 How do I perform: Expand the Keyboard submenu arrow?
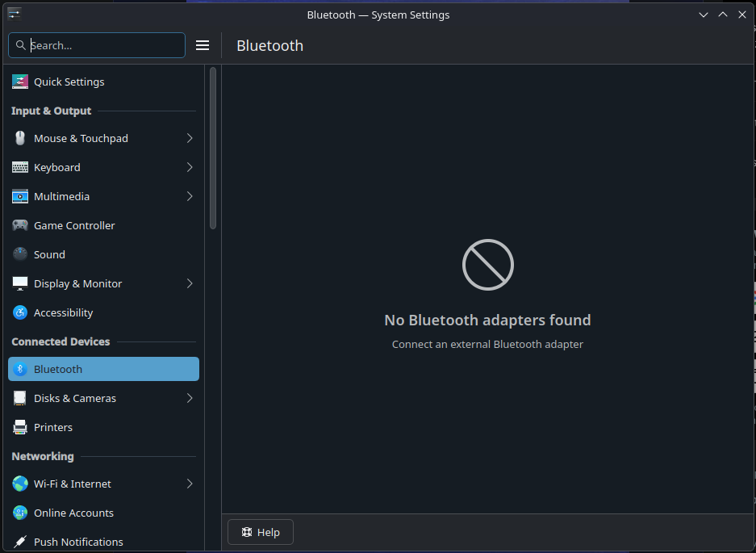[x=190, y=167]
